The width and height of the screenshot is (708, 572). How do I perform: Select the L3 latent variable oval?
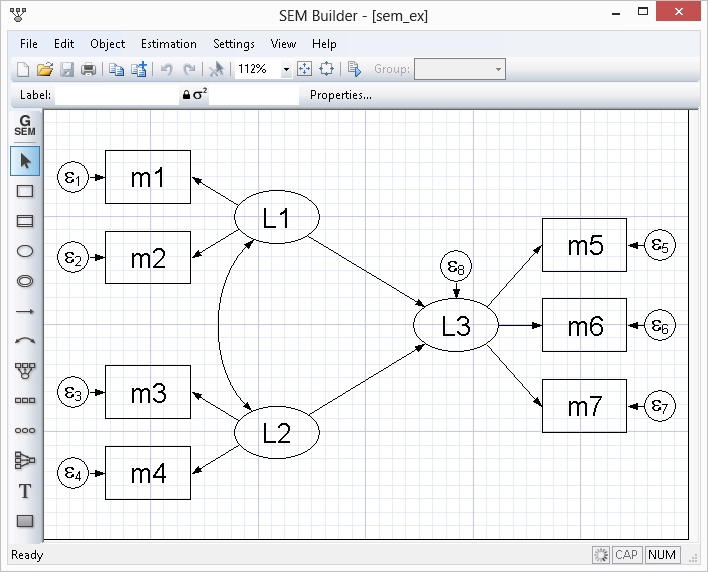click(x=456, y=326)
